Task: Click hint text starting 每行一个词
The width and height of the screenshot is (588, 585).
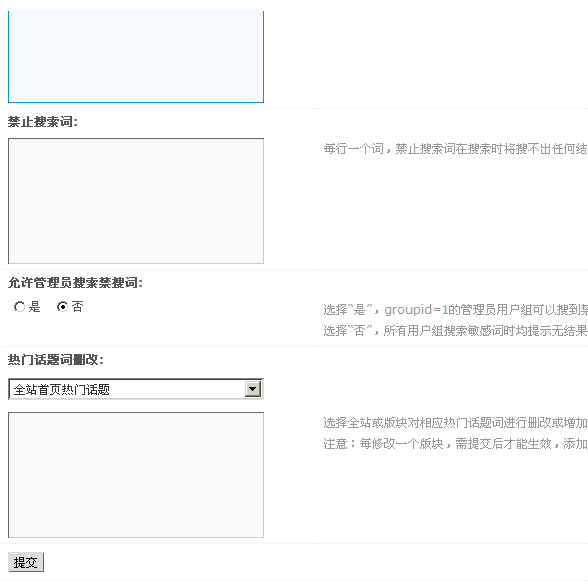Action: tap(455, 149)
